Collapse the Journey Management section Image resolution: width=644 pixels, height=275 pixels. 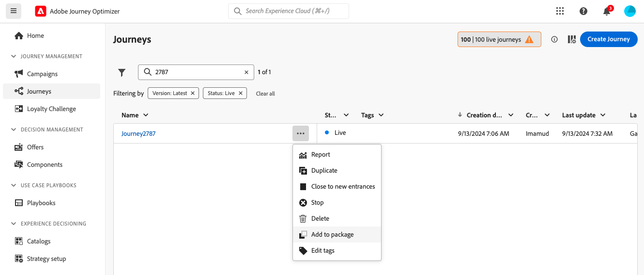coord(14,56)
